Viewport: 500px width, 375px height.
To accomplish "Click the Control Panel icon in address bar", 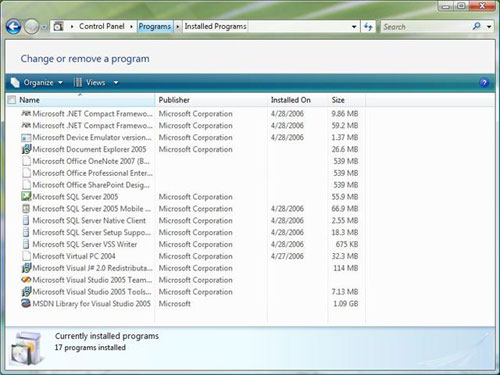I will 59,26.
